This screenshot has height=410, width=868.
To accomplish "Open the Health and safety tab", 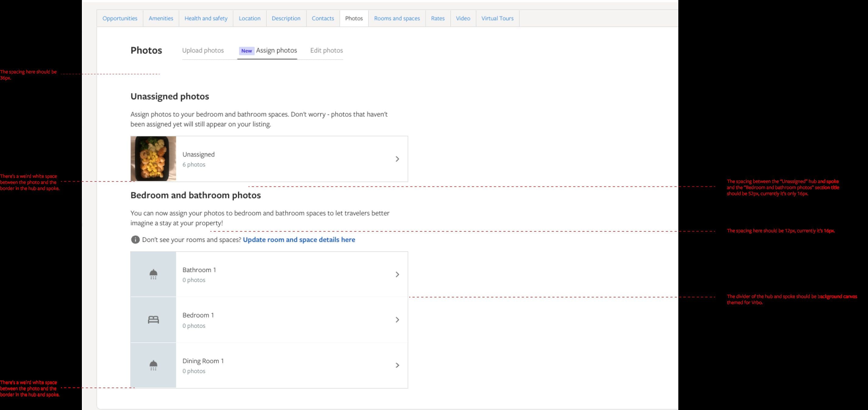I will click(206, 18).
